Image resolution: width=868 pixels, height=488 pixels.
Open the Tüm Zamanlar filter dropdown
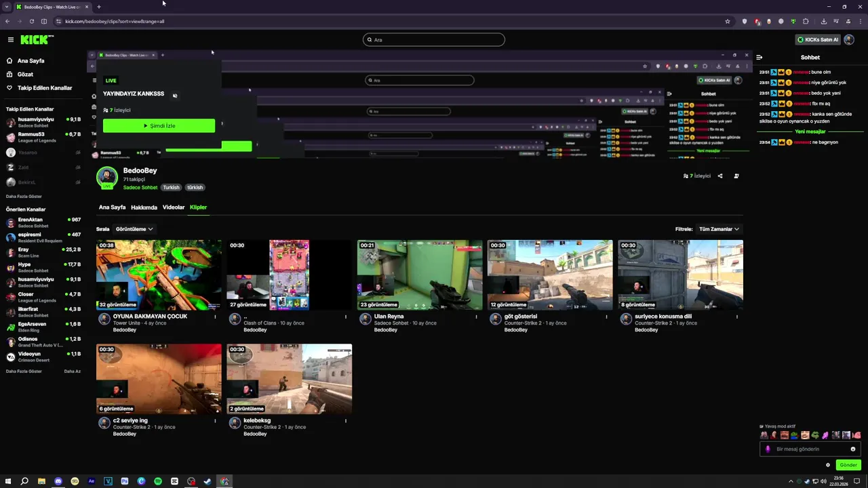pyautogui.click(x=719, y=229)
